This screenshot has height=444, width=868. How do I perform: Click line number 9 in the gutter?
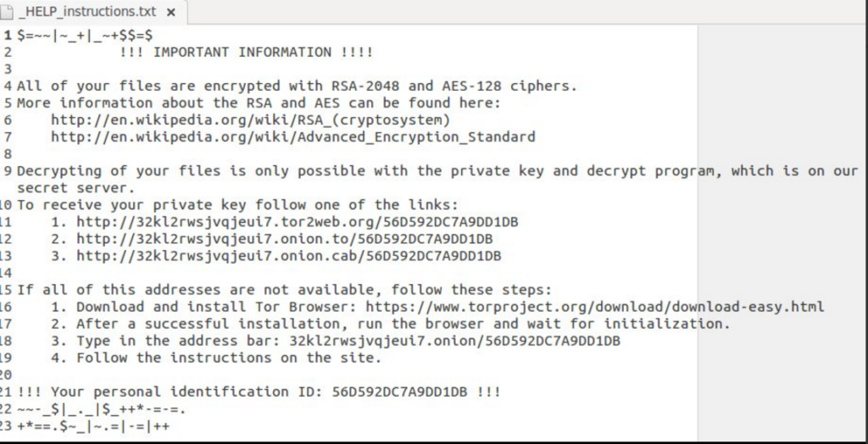click(7, 170)
